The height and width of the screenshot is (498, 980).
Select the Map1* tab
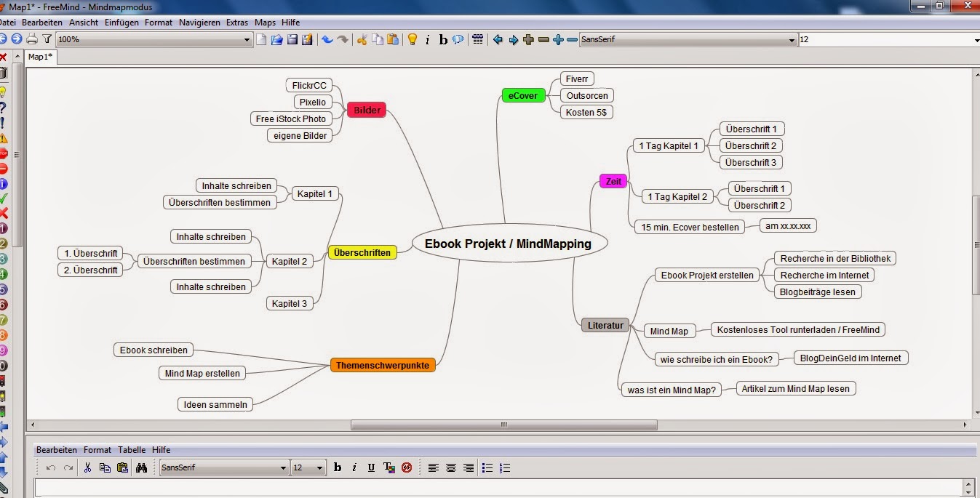(x=41, y=57)
